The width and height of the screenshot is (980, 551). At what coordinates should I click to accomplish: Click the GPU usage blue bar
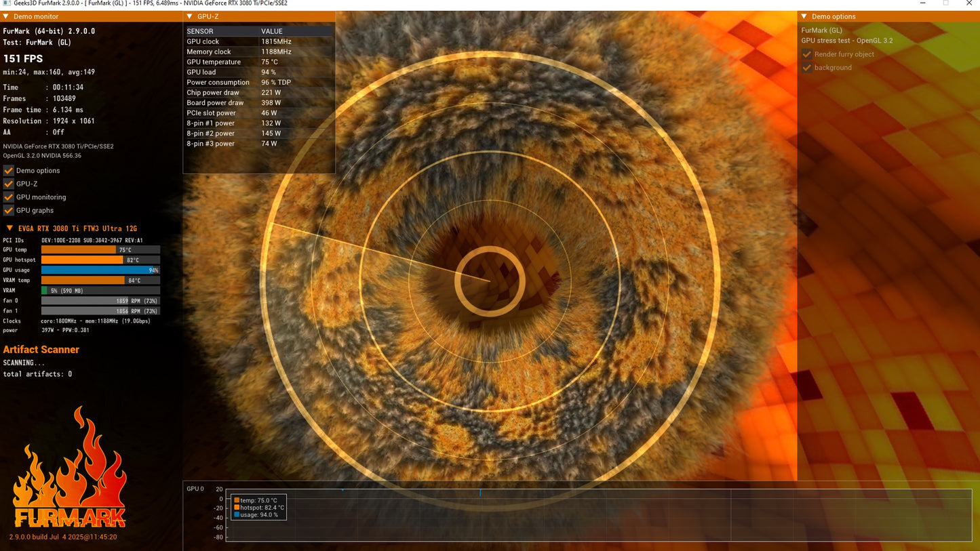click(x=100, y=270)
